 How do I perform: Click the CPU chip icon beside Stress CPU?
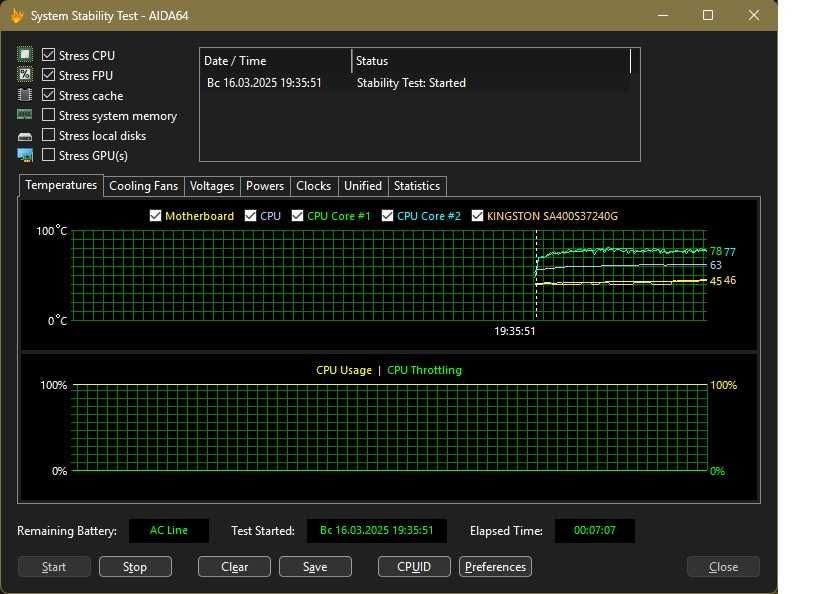(x=25, y=55)
